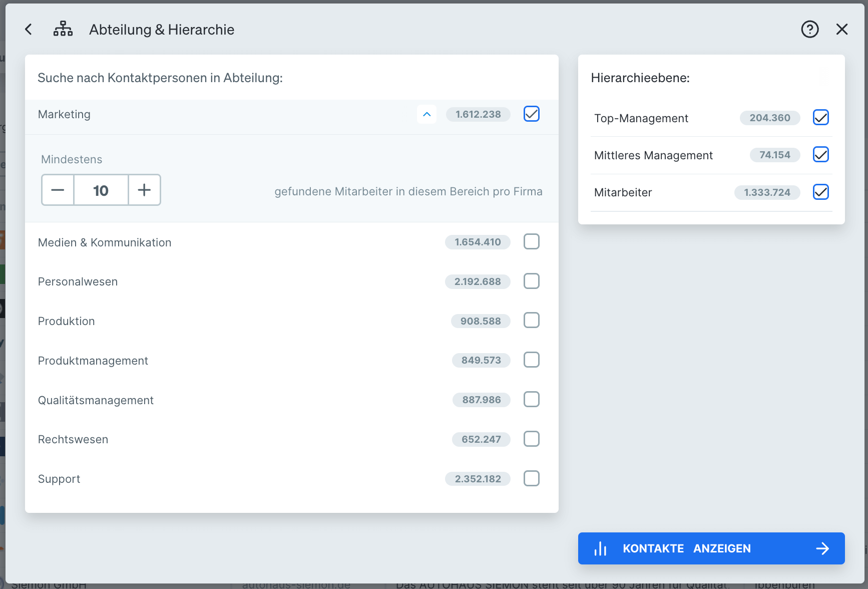This screenshot has height=589, width=868.
Task: Collapse the Marketing section chevron
Action: pyautogui.click(x=426, y=114)
